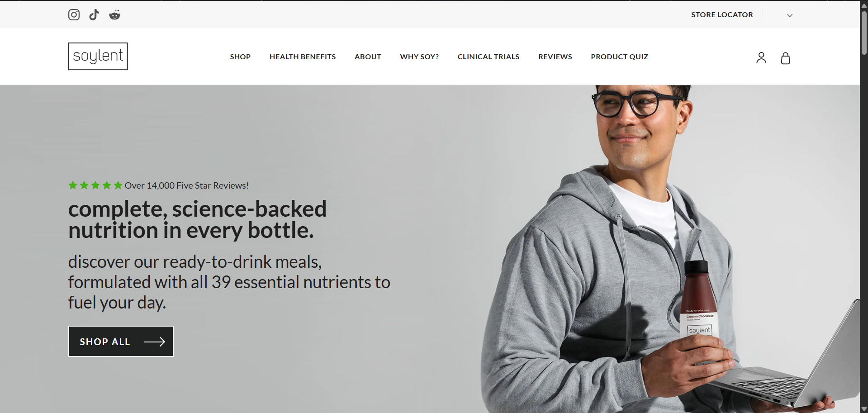Viewport: 868px width, 413px height.
Task: Click the page's vertical scrollbar thumb
Action: coord(864,33)
